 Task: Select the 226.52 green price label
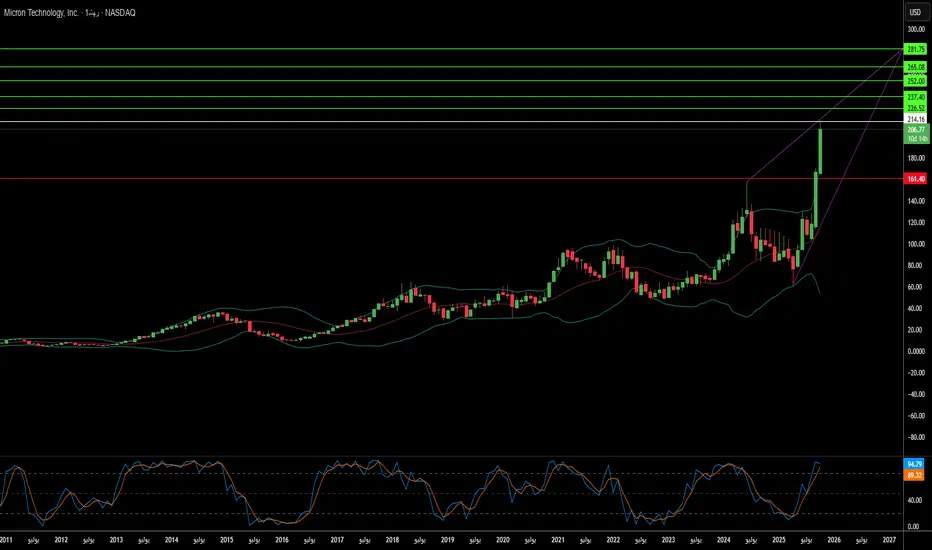914,108
